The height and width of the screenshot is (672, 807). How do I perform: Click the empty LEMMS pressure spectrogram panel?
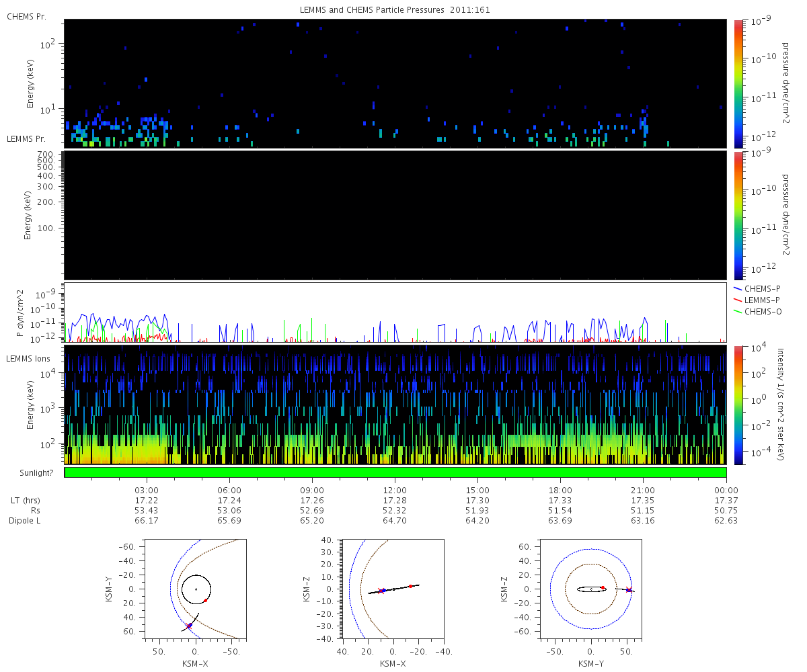click(395, 215)
